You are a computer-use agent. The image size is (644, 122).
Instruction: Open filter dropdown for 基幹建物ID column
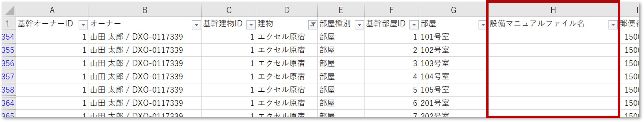click(251, 25)
